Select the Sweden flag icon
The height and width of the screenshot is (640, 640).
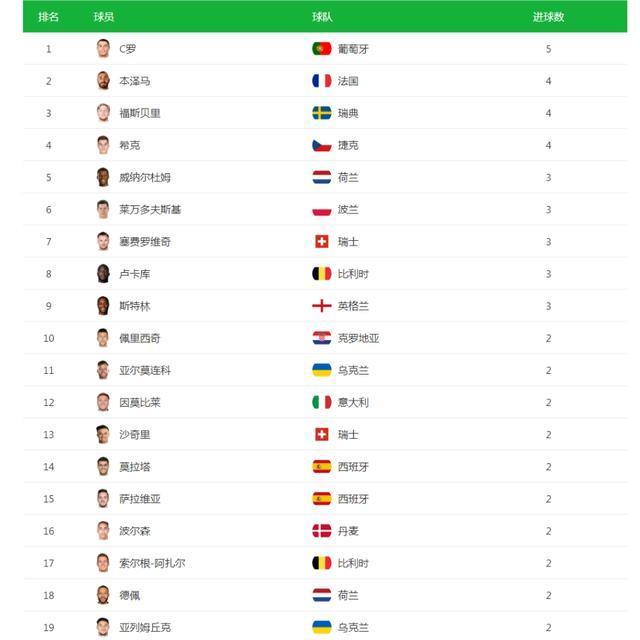tap(322, 113)
